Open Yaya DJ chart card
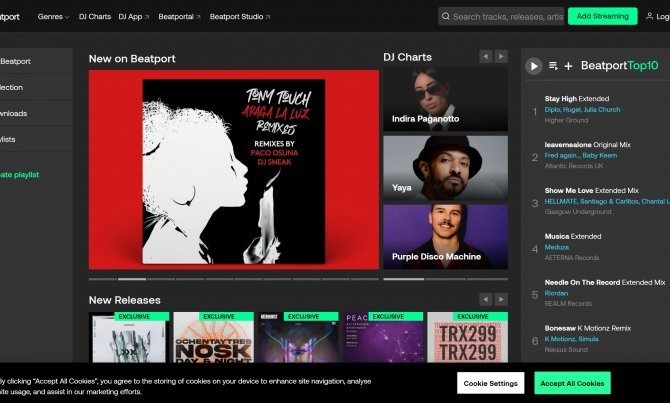The width and height of the screenshot is (670, 403). click(x=446, y=168)
